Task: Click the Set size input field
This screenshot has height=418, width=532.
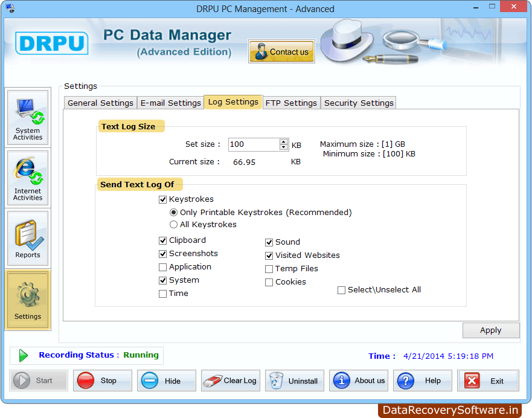Action: tap(254, 144)
